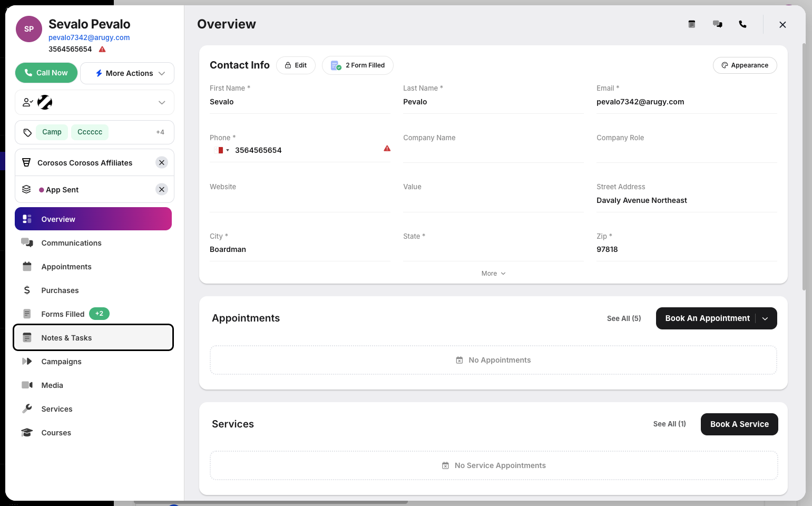Open Book An Appointment dropdown arrow
The image size is (812, 506).
765,318
